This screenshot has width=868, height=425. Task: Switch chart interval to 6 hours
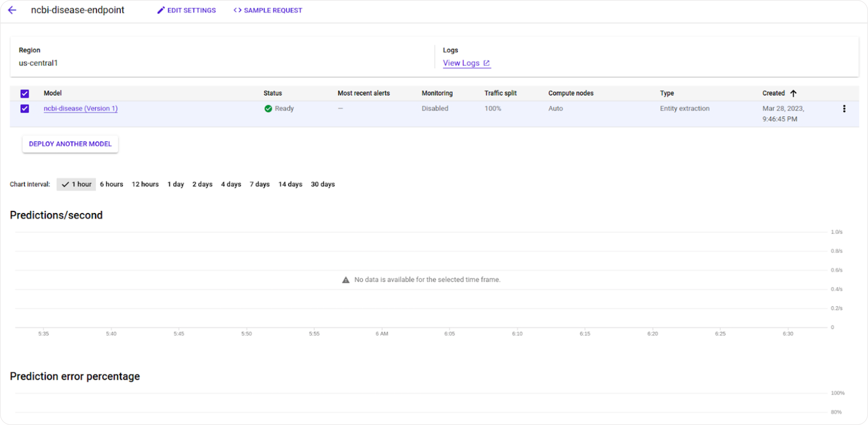(x=111, y=184)
